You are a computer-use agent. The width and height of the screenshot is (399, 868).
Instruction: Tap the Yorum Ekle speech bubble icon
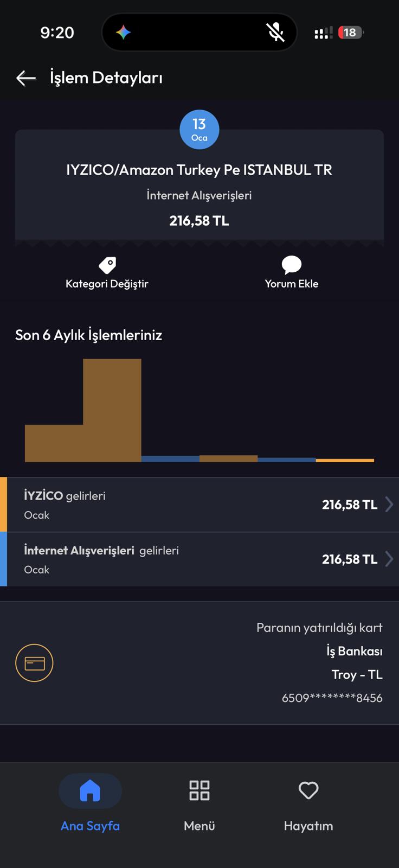[x=292, y=265]
